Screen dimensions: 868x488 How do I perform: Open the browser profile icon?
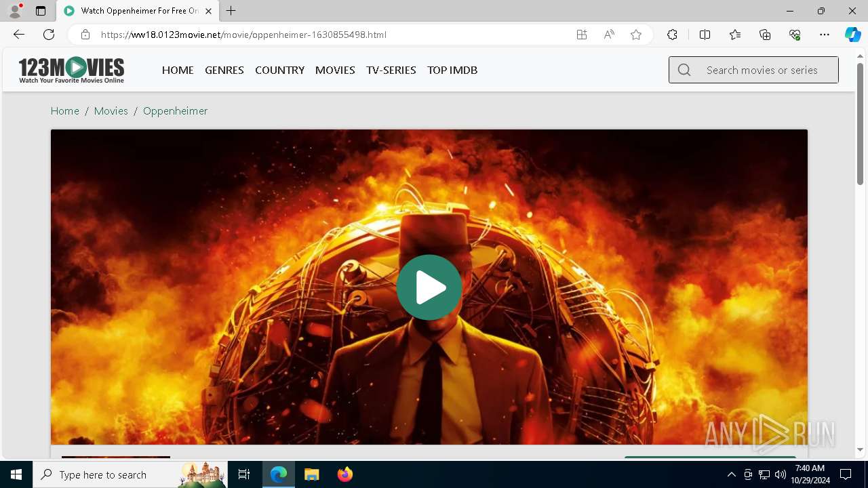15,11
